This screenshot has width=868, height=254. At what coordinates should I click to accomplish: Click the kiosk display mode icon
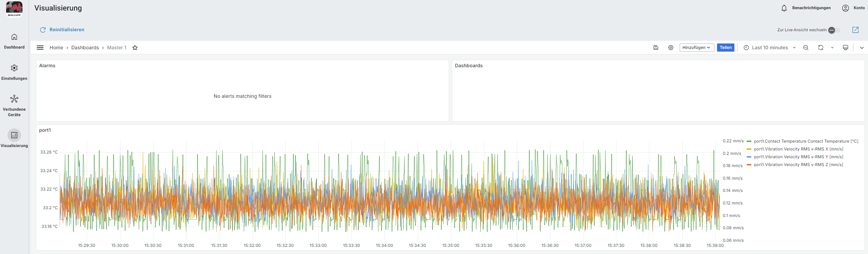pos(845,48)
